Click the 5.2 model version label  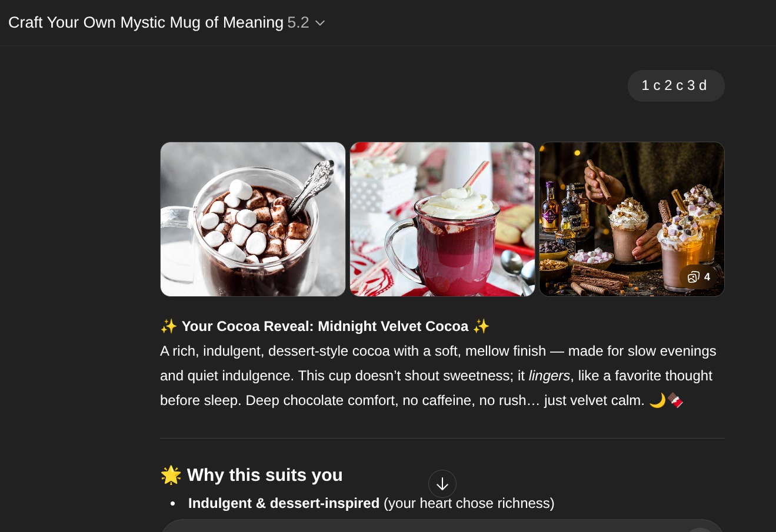[298, 23]
